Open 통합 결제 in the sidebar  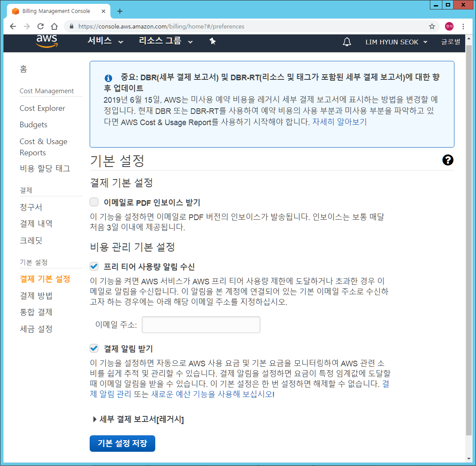point(36,312)
